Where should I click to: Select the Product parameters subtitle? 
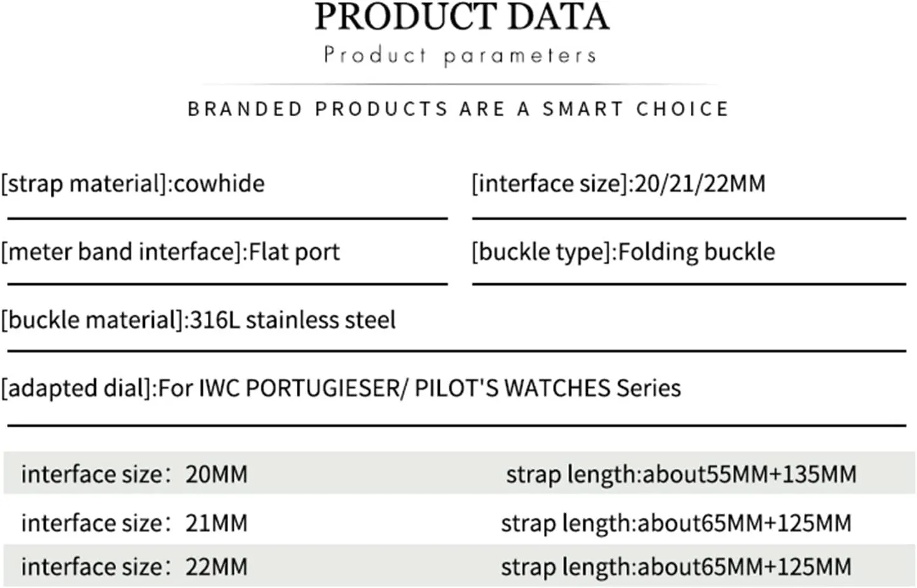(x=460, y=55)
